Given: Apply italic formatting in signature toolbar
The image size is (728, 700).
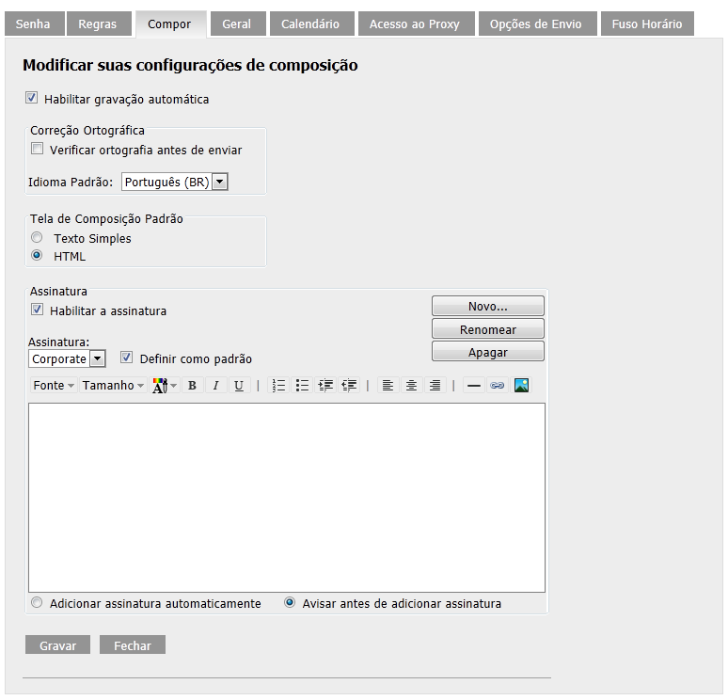Looking at the screenshot, I should (x=215, y=386).
